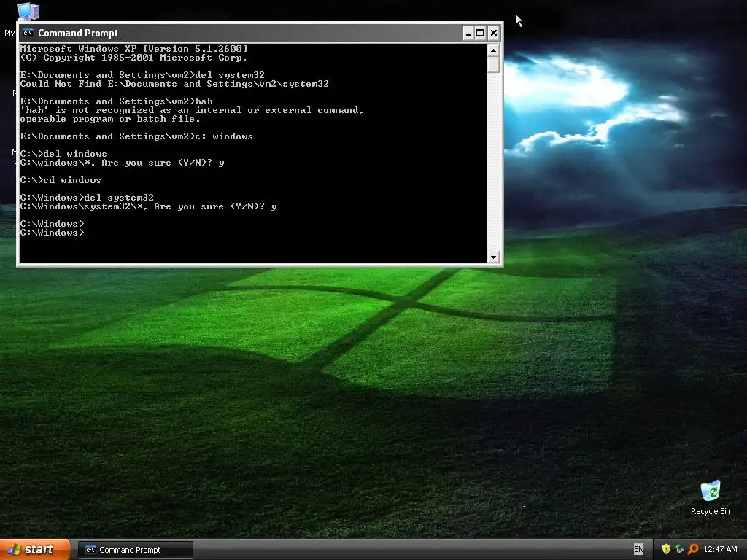Viewport: 747px width, 560px height.
Task: Open the EN language bar indicator
Action: click(x=638, y=549)
